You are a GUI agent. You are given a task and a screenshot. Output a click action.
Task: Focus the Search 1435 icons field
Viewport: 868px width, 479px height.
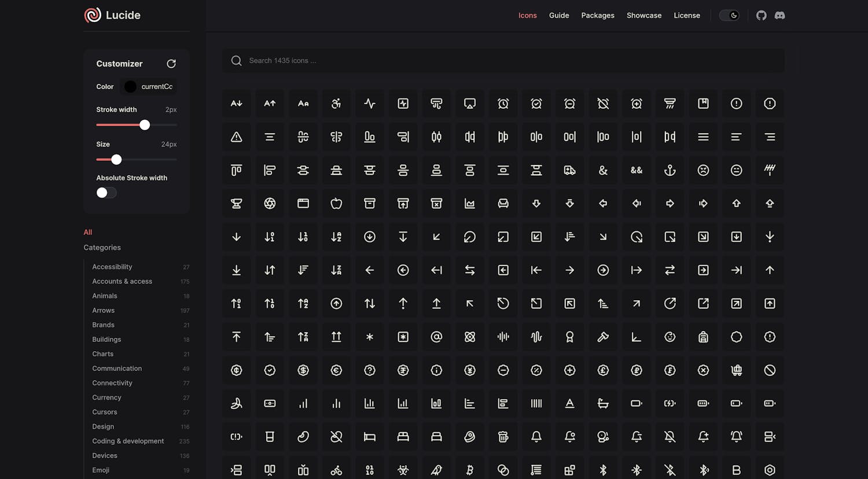click(x=503, y=61)
